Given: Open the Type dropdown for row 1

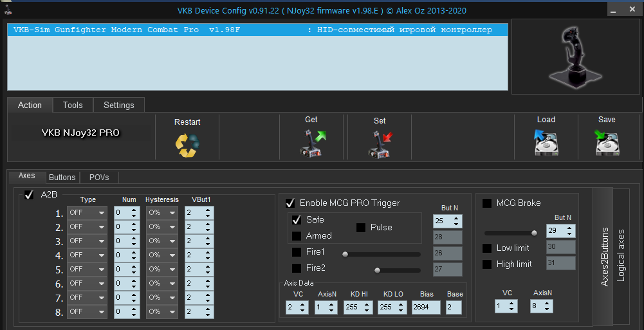Looking at the screenshot, I should click(87, 213).
